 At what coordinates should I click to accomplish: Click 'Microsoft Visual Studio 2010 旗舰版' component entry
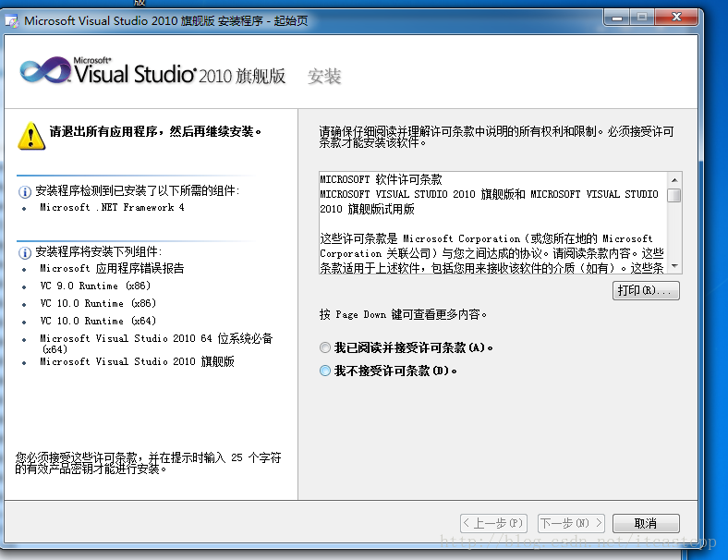pos(137,361)
